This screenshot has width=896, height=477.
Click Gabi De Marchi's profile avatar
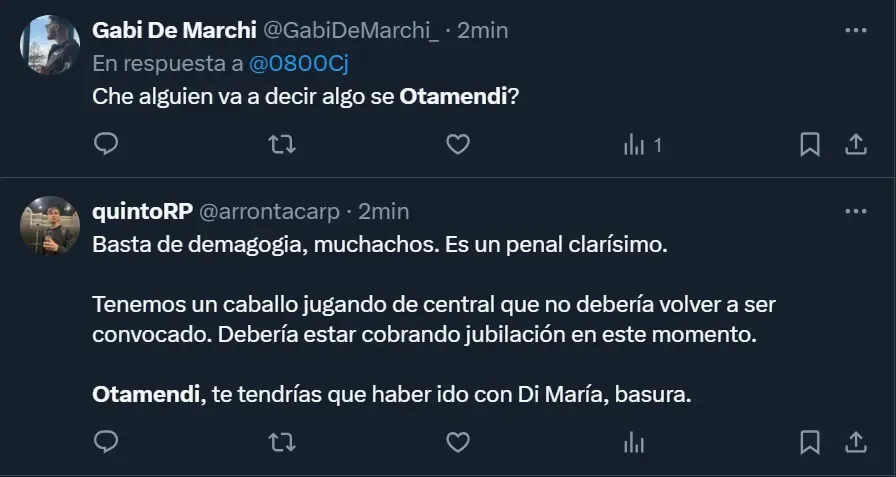pos(50,46)
